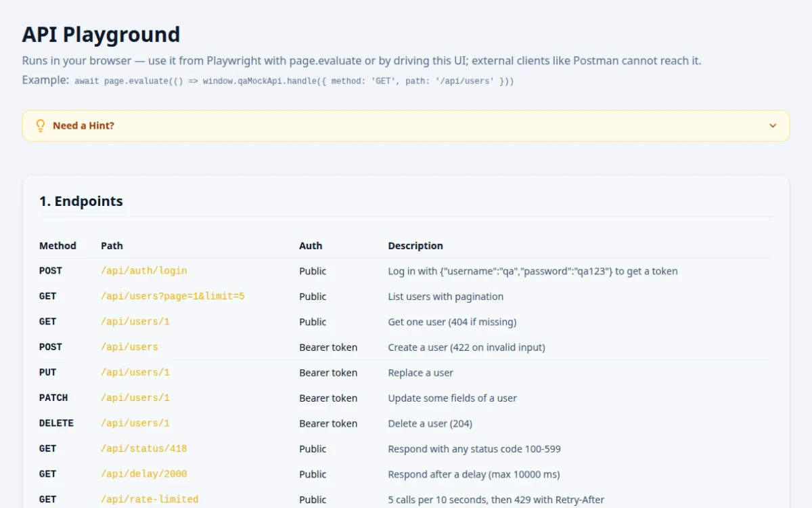Click Public auth in the login row

coord(313,271)
